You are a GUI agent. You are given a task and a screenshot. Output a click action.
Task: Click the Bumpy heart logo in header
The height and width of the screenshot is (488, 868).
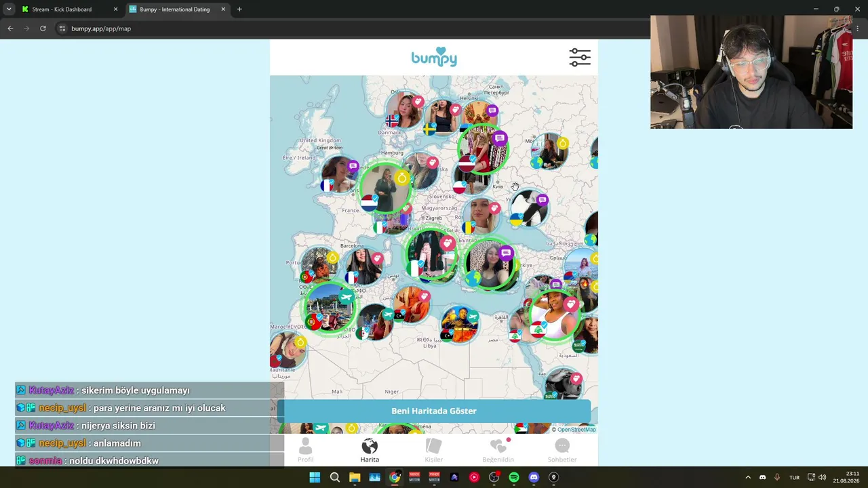pyautogui.click(x=434, y=57)
